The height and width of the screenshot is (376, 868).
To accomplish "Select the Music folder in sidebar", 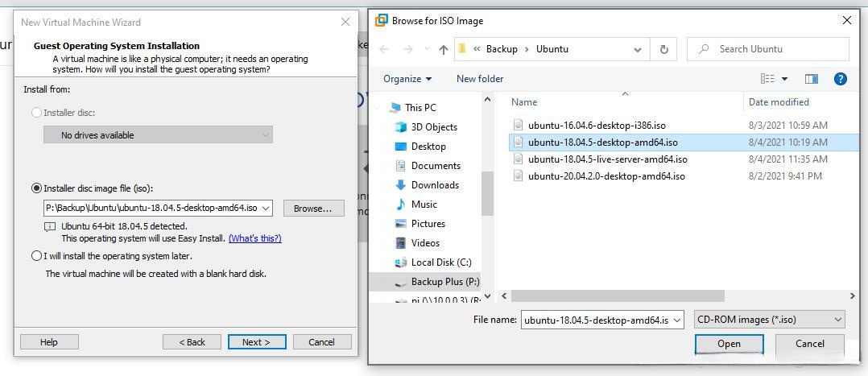I will tap(424, 205).
